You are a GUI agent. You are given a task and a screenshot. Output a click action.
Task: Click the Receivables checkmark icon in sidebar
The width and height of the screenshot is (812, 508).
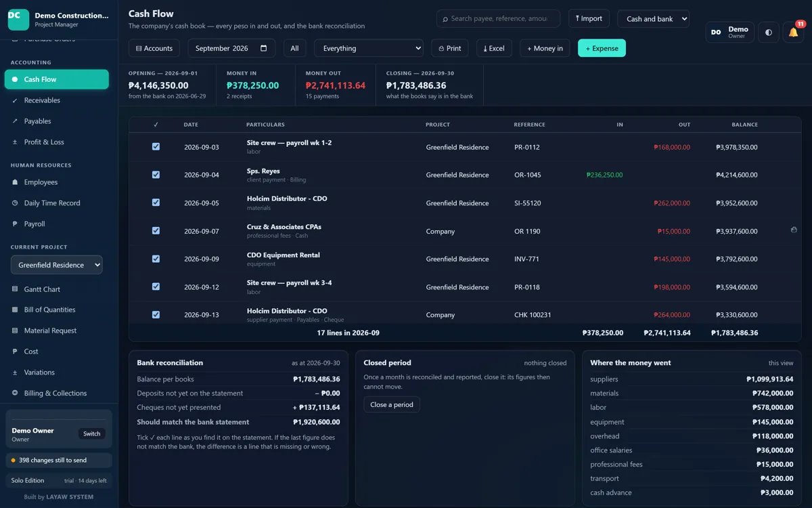click(15, 100)
